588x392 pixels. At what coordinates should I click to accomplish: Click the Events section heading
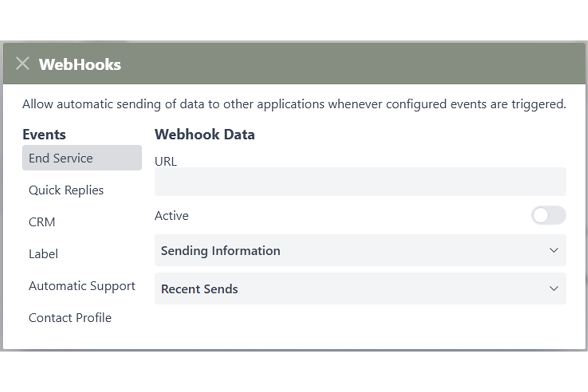pyautogui.click(x=44, y=135)
